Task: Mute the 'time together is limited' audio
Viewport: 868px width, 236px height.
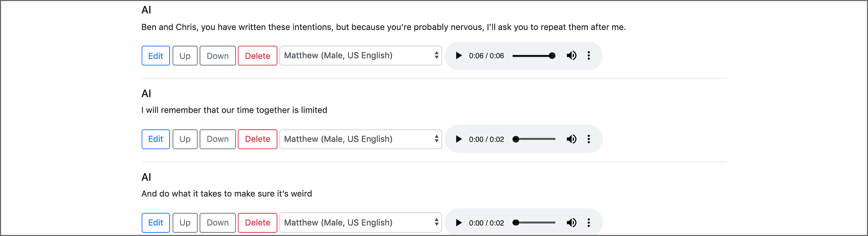Action: click(x=571, y=139)
